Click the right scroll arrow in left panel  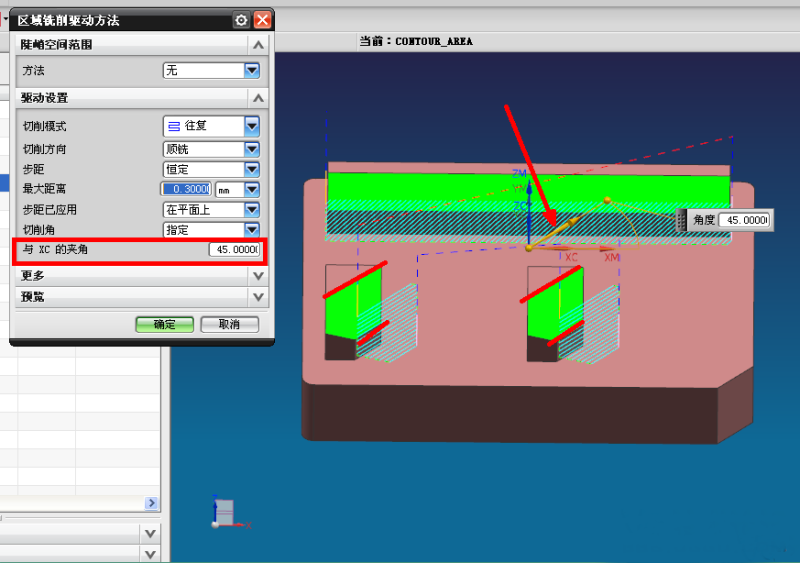pos(152,504)
